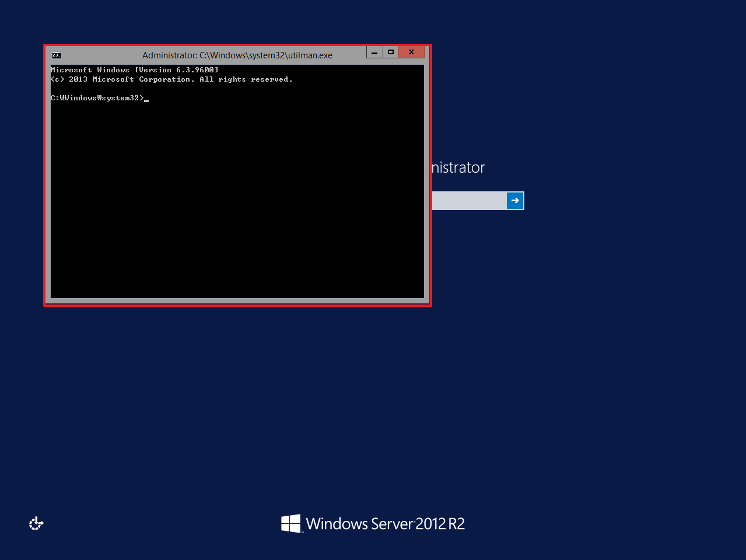Maximize the Administrator command prompt window
Screen dimensions: 746x560
pyautogui.click(x=391, y=52)
